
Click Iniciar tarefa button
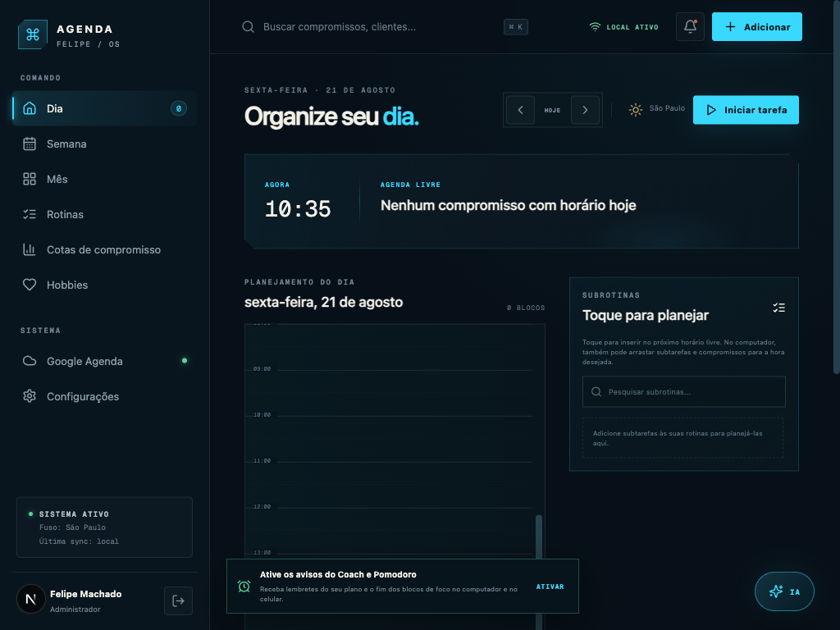coord(746,110)
